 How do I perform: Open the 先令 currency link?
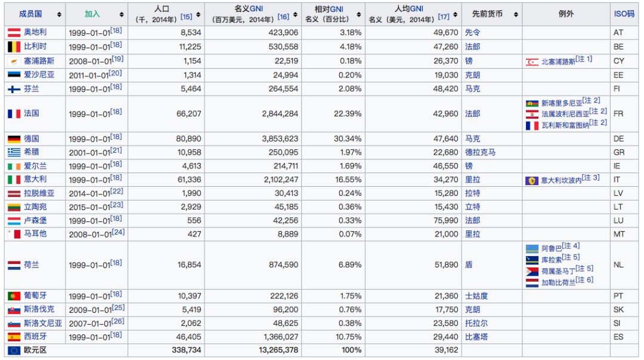tap(472, 32)
